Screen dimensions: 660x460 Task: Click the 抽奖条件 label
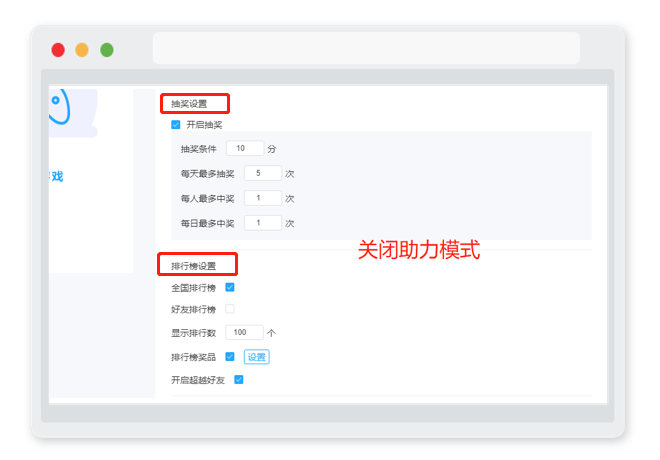pos(199,149)
